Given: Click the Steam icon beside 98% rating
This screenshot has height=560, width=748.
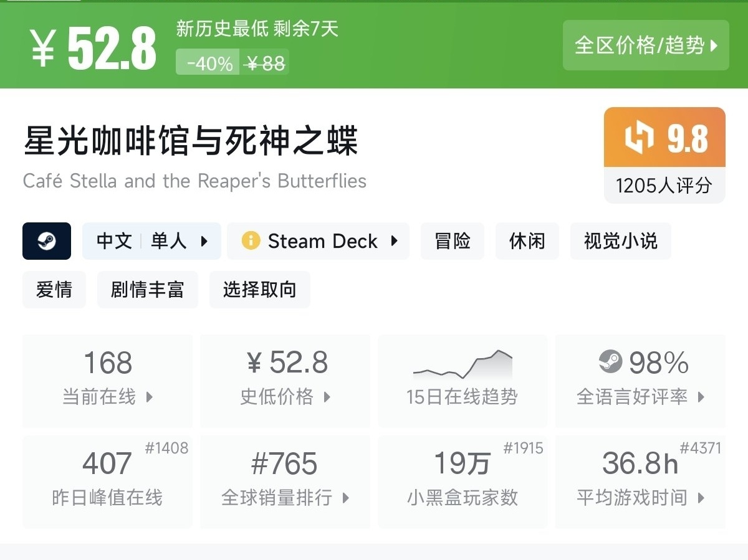Looking at the screenshot, I should point(610,361).
